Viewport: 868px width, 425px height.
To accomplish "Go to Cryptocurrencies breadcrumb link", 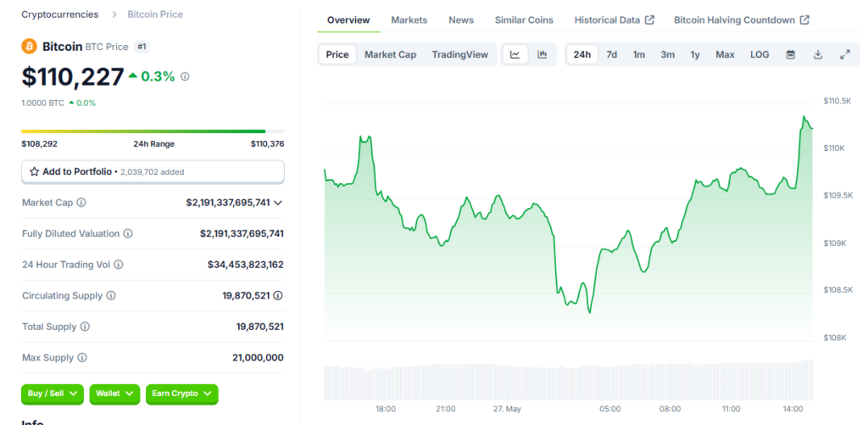I will coord(60,14).
